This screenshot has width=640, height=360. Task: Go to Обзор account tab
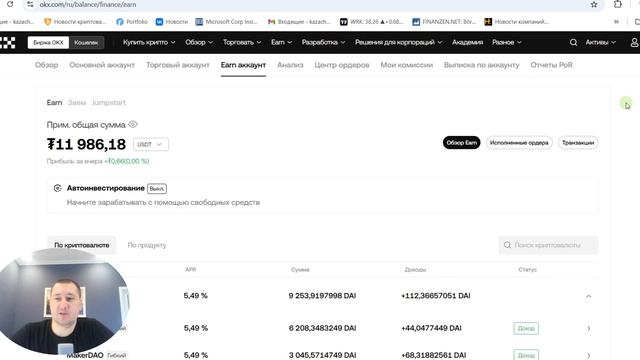pos(47,65)
